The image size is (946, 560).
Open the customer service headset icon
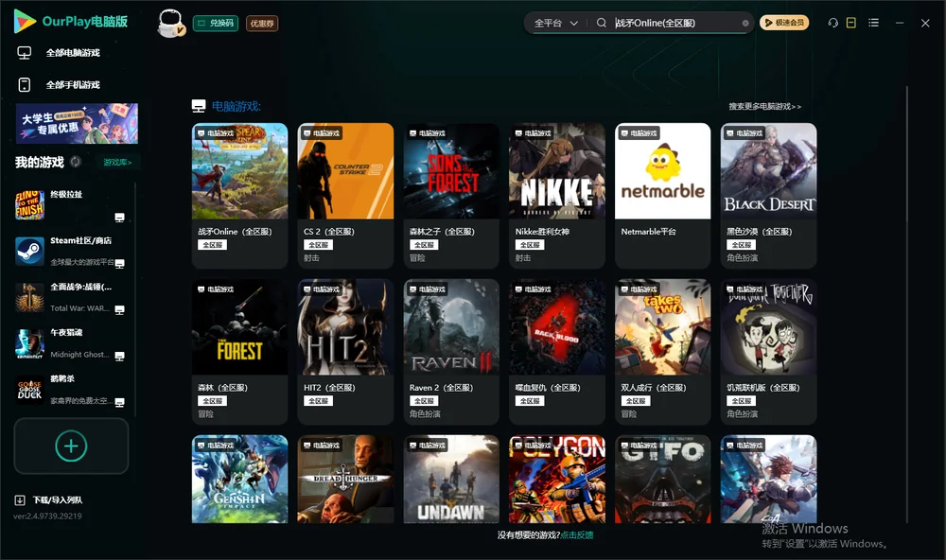tap(833, 23)
